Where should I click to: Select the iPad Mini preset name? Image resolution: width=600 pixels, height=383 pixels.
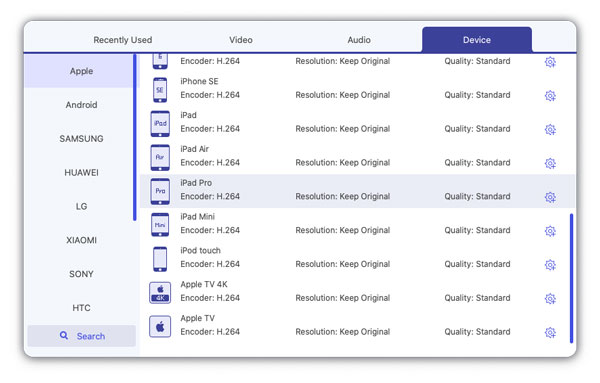pyautogui.click(x=197, y=217)
